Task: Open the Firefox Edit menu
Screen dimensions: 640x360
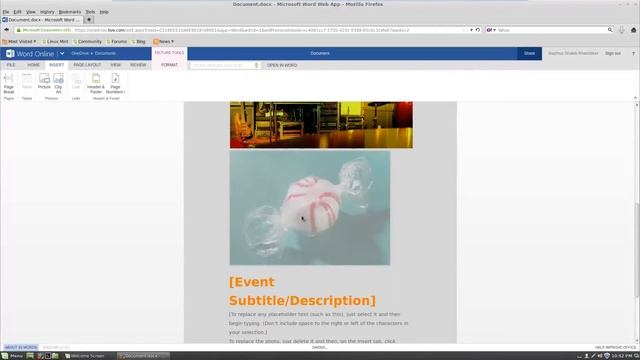Action: pos(18,12)
